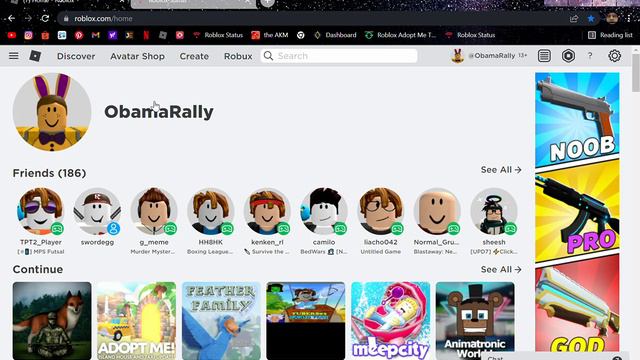The image size is (640, 360).
Task: Open the Robux balance icon
Action: click(568, 56)
